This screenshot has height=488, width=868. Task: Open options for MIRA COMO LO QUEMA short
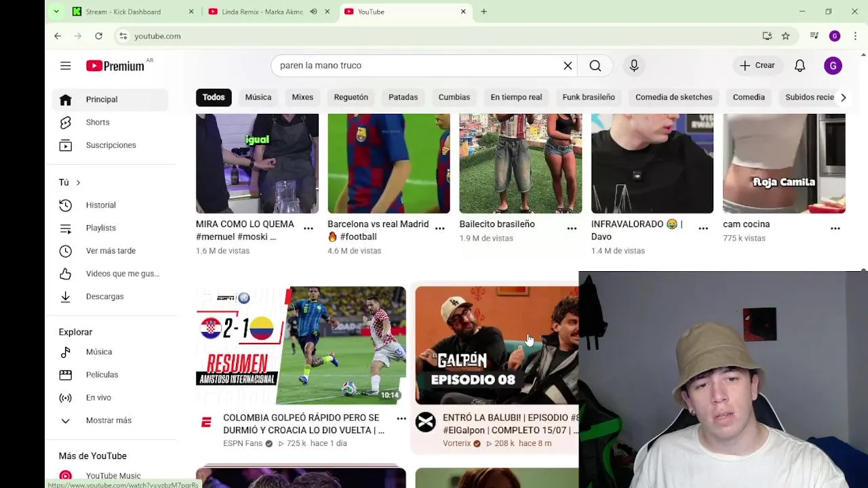[309, 228]
